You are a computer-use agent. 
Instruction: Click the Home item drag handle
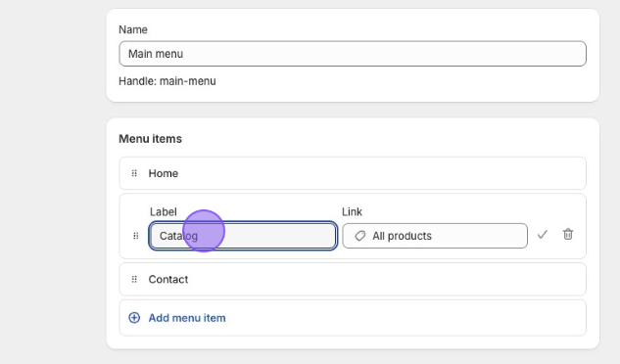134,173
